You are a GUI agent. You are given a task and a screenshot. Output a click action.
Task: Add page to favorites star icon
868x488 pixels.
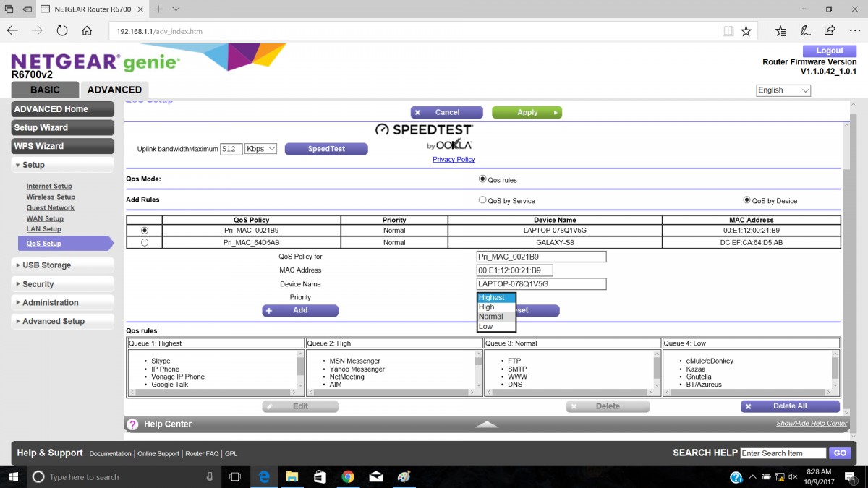point(746,31)
